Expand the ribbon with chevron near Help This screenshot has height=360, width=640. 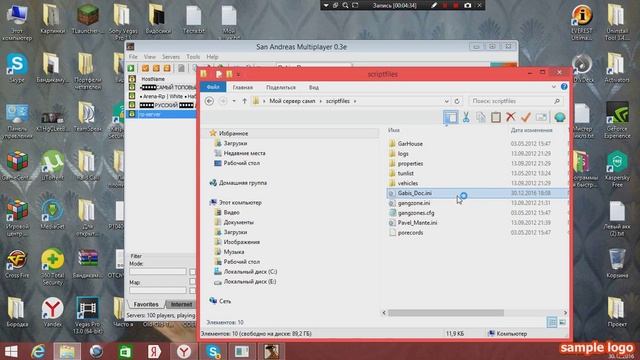(553, 87)
